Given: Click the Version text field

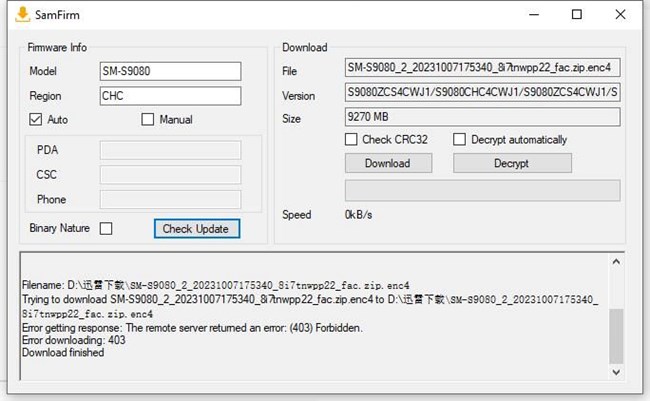Looking at the screenshot, I should (481, 95).
